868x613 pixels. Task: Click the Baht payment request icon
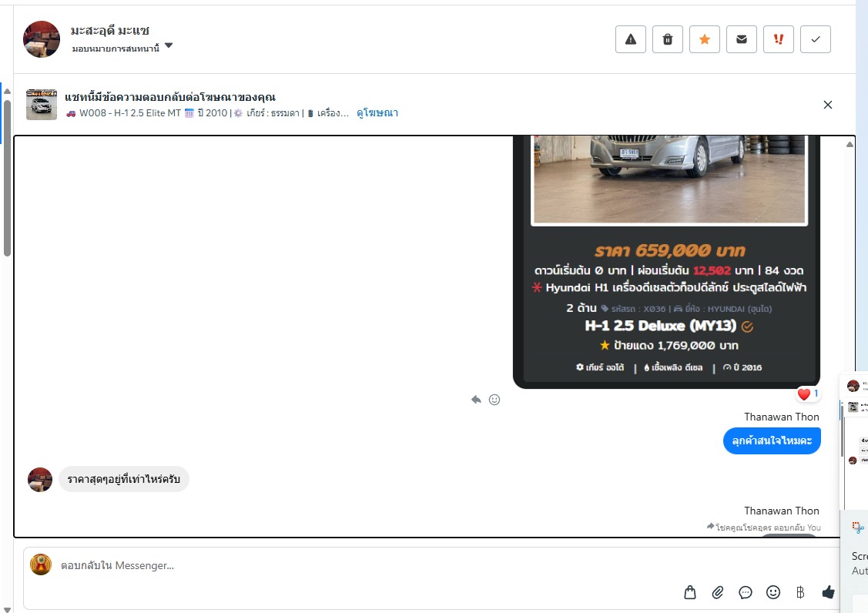(x=800, y=592)
